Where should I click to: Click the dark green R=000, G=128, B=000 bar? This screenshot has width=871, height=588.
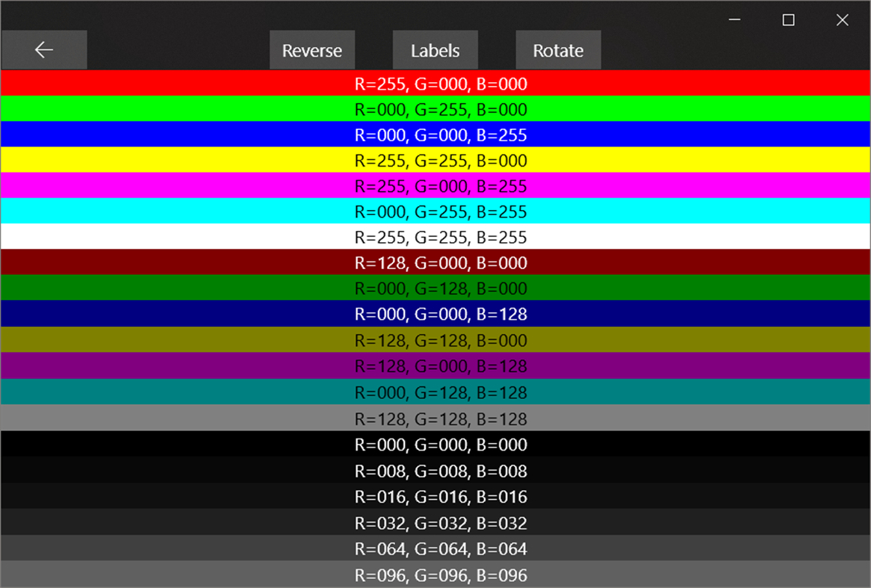[x=435, y=288]
